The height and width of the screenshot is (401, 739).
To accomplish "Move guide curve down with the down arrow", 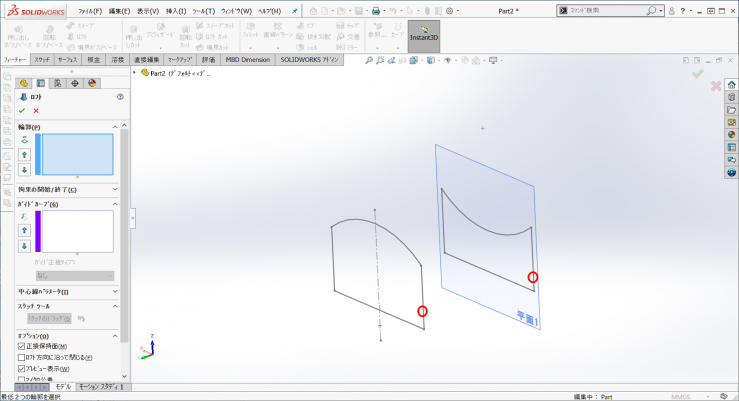I will [24, 245].
